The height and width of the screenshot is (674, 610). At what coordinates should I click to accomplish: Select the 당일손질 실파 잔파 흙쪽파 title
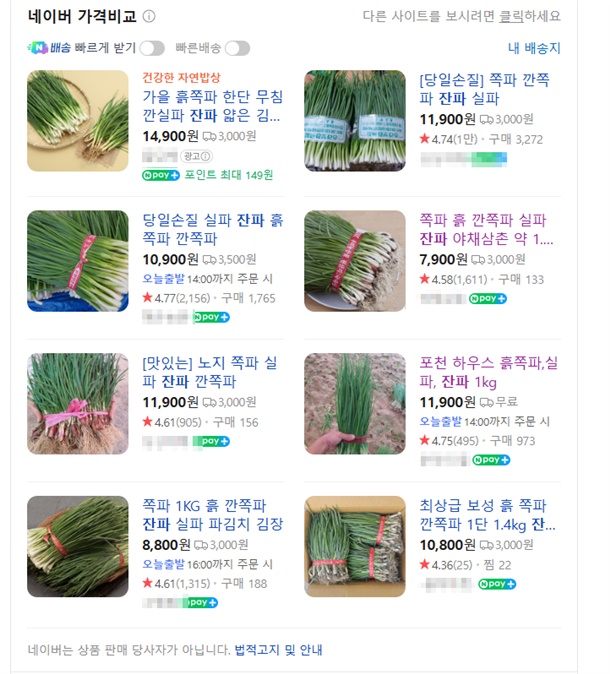point(213,229)
